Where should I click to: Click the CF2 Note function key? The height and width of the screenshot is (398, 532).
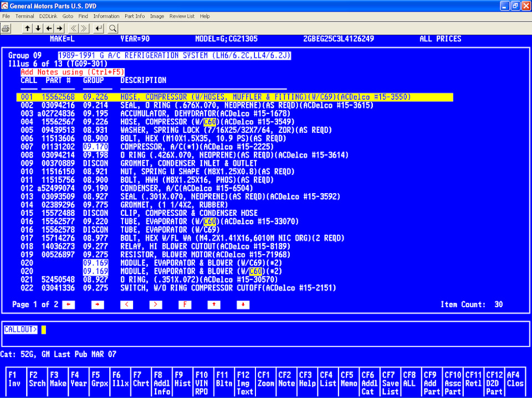coord(287,381)
